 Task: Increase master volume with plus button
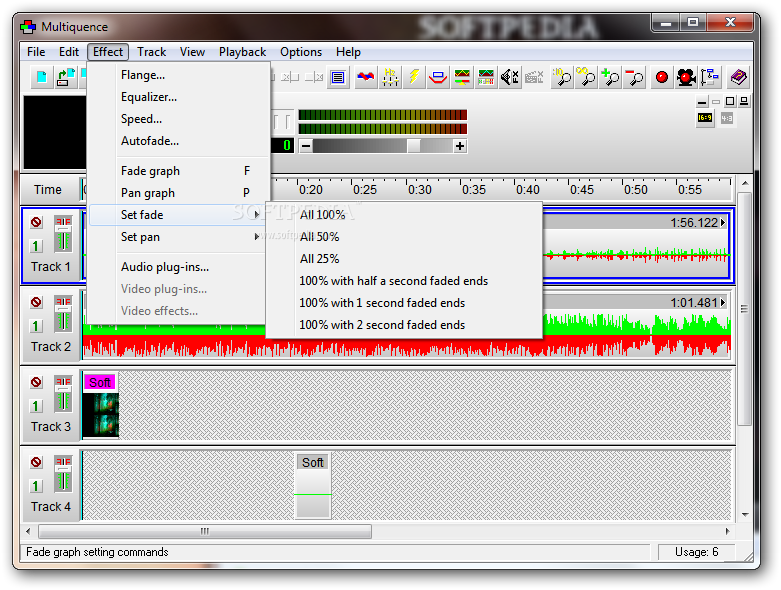pos(460,146)
